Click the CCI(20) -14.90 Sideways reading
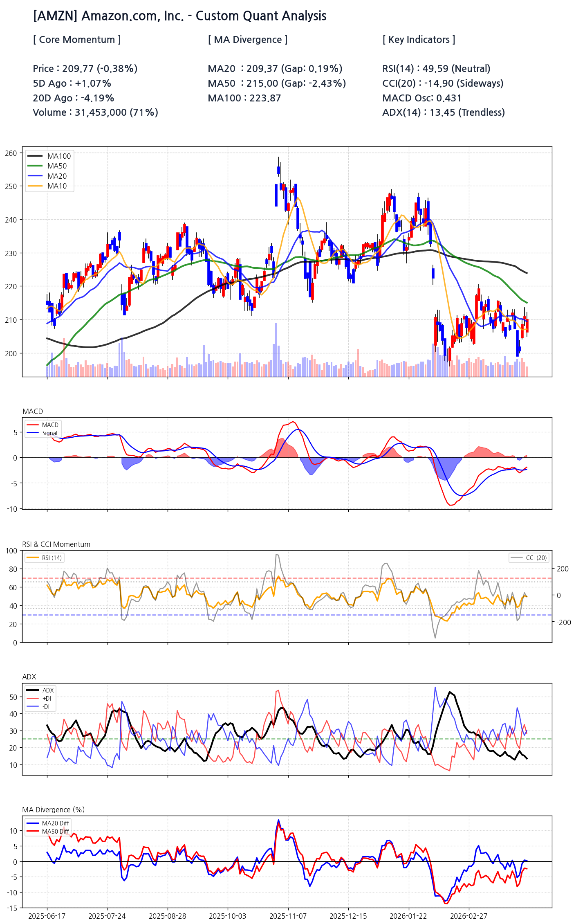Screen dimensions: 576x924 click(443, 83)
